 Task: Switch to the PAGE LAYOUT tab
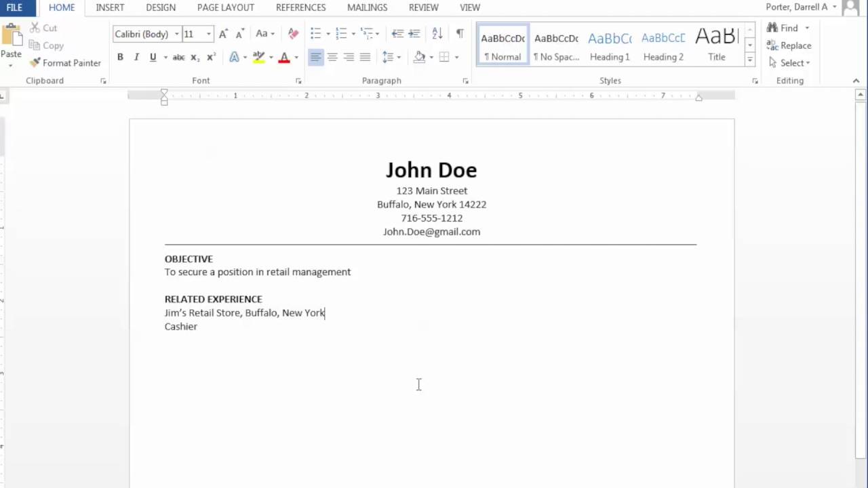(x=226, y=7)
